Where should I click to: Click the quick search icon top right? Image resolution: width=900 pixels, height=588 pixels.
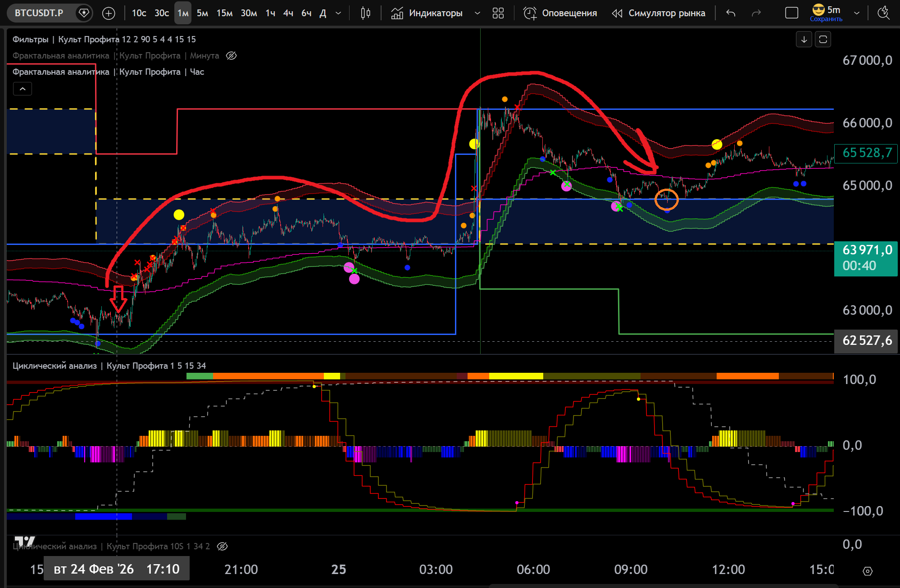[883, 13]
